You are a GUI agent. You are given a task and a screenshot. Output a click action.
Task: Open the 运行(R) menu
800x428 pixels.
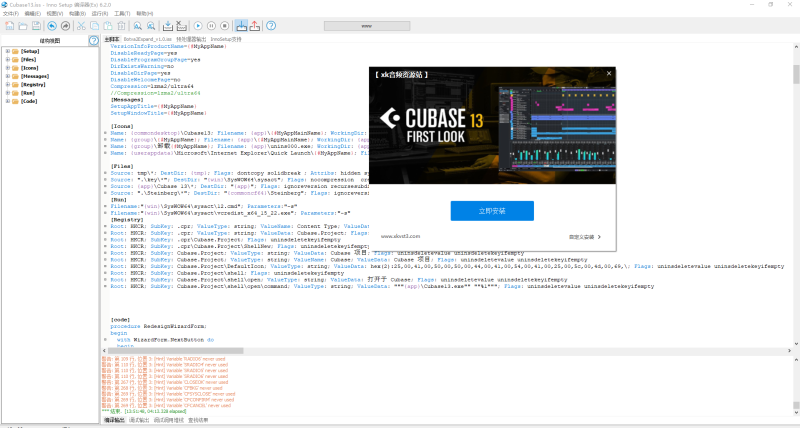tap(99, 13)
